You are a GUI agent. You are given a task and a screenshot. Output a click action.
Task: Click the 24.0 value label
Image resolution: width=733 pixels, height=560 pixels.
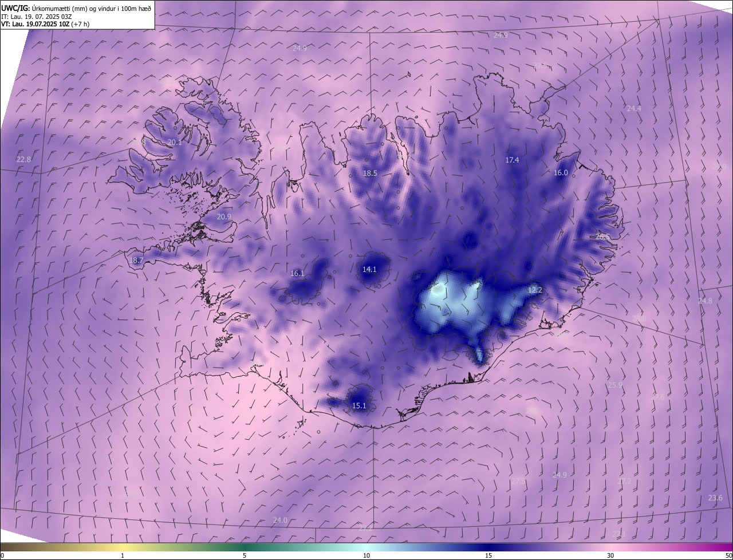click(280, 520)
